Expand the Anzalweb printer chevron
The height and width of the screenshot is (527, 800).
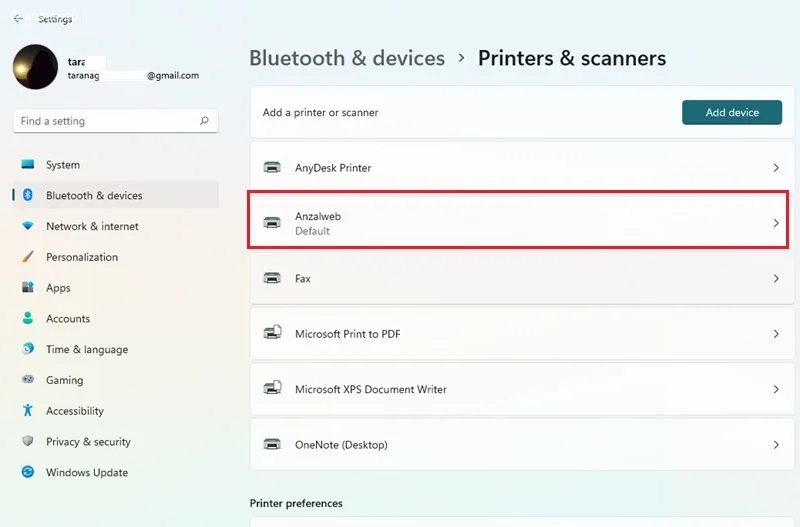[776, 223]
